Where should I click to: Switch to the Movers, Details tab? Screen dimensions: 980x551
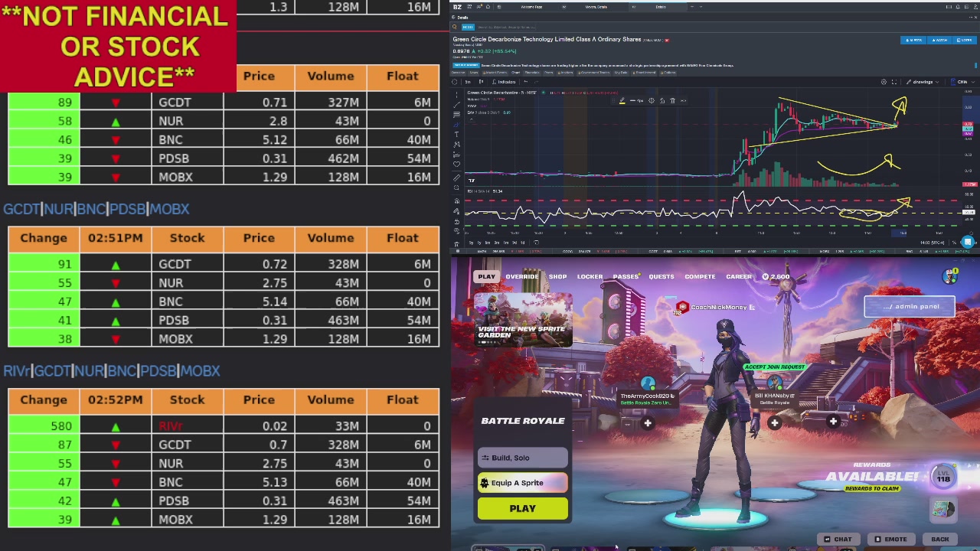coord(596,7)
